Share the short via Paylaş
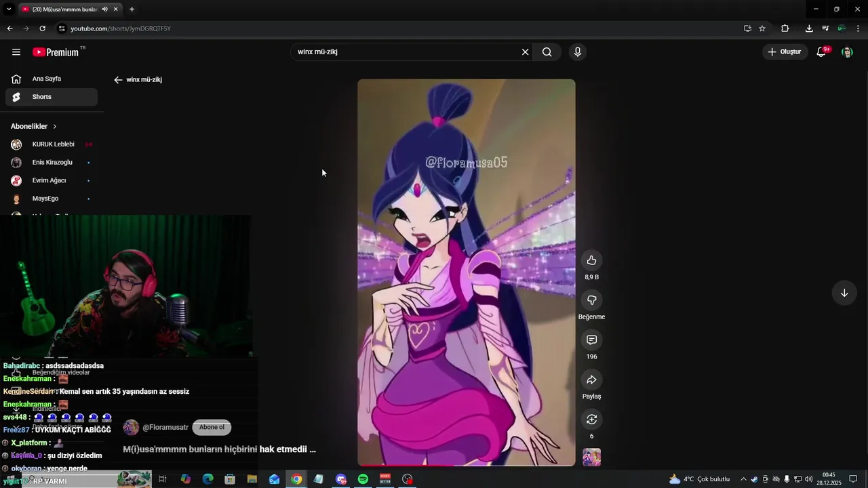This screenshot has width=868, height=488. (591, 380)
